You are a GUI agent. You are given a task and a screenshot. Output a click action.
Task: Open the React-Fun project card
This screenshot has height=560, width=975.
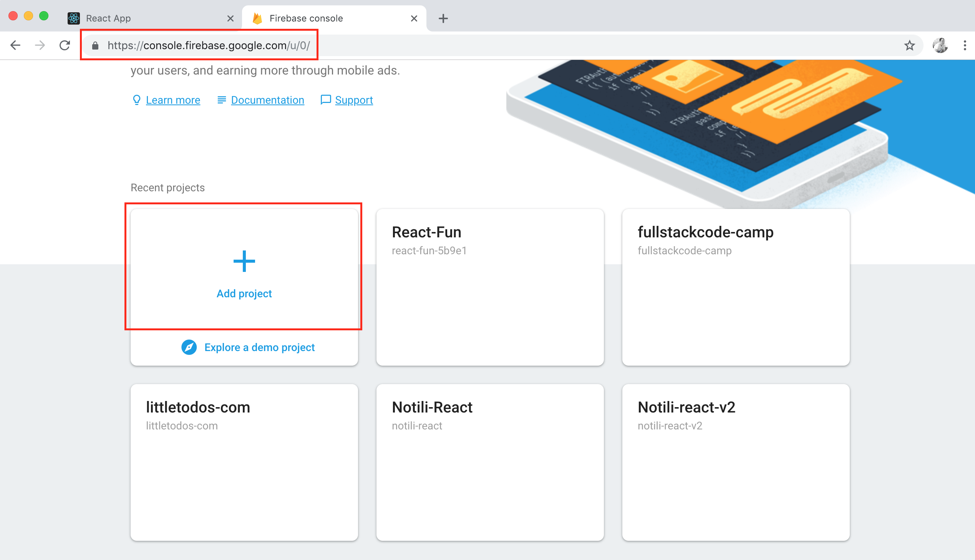(x=490, y=287)
